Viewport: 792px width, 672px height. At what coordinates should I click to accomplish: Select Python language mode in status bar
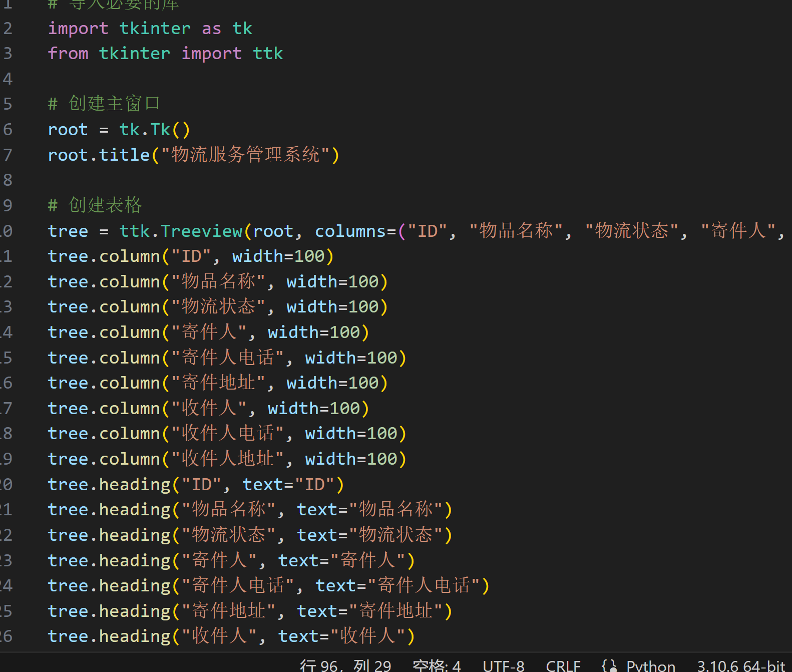[x=651, y=665]
